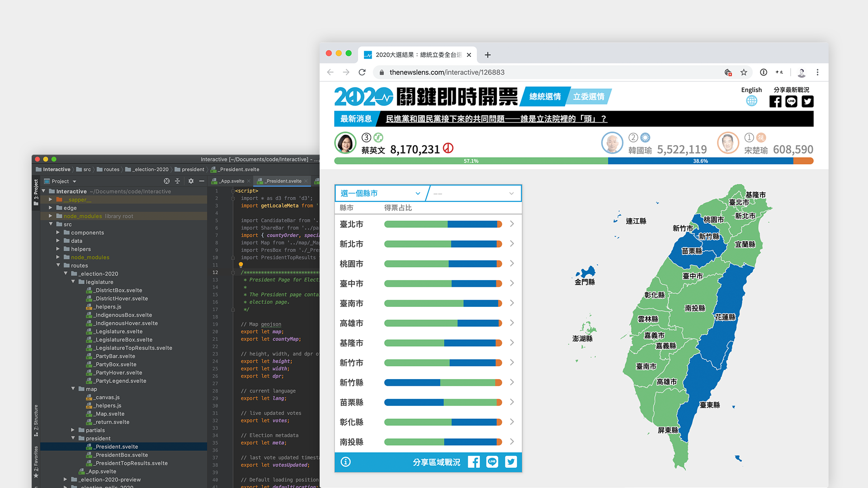Screen dimensions: 868x488
Task: Reload the browser page
Action: click(362, 72)
